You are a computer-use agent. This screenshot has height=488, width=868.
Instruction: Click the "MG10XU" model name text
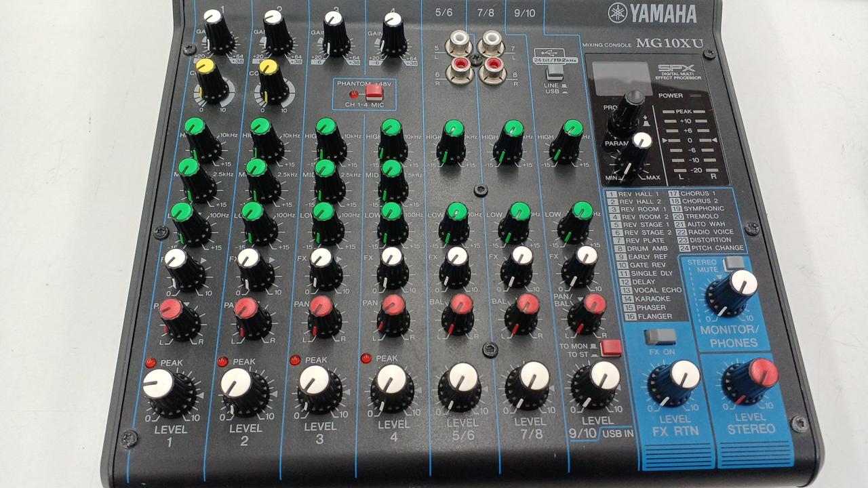[669, 44]
